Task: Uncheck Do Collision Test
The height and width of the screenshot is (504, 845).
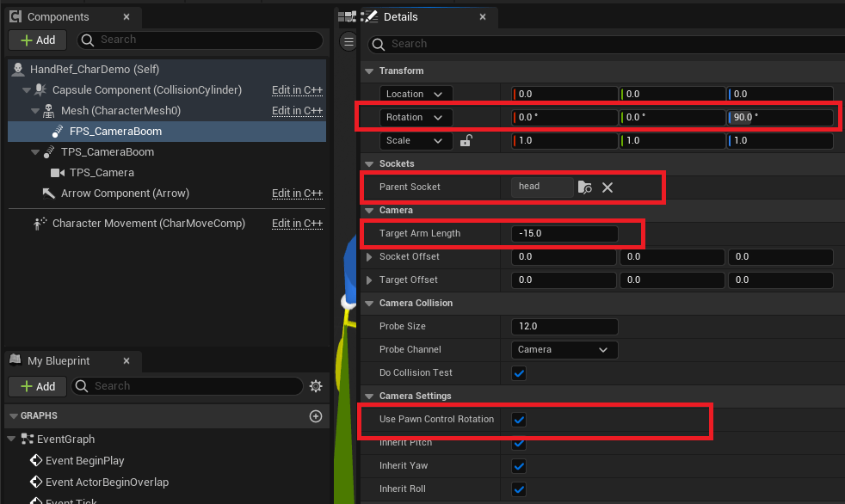Action: click(519, 373)
